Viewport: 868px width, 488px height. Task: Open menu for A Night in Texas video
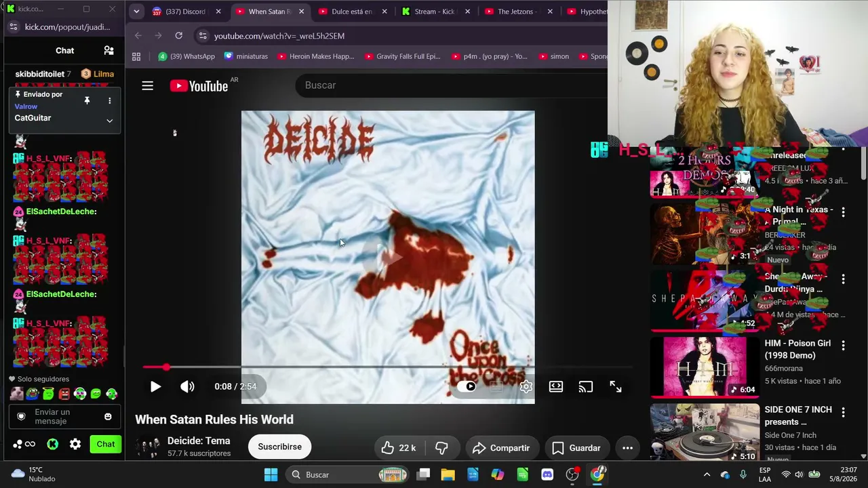tap(843, 212)
